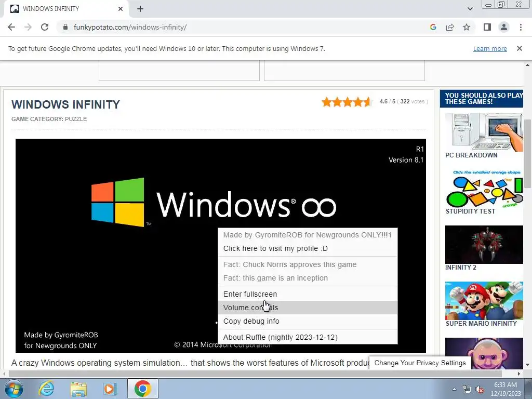Open the Learn more link

click(x=490, y=48)
